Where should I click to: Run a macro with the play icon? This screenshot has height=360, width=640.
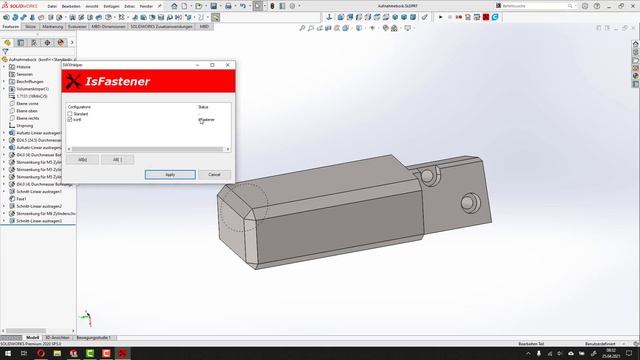[x=440, y=17]
